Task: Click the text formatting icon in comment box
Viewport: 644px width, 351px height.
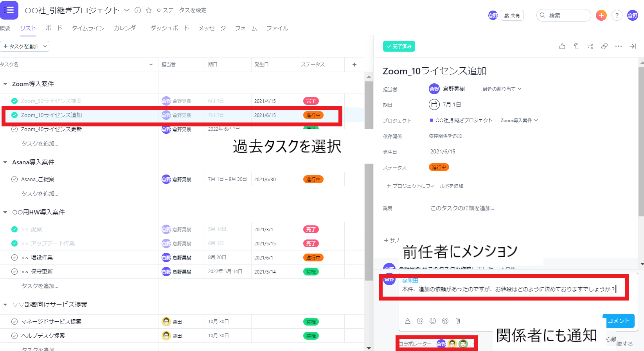Action: click(408, 321)
